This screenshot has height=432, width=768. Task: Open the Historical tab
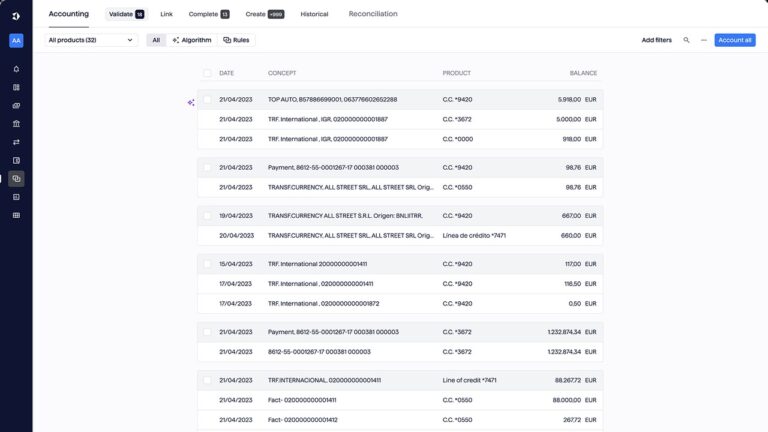(314, 14)
